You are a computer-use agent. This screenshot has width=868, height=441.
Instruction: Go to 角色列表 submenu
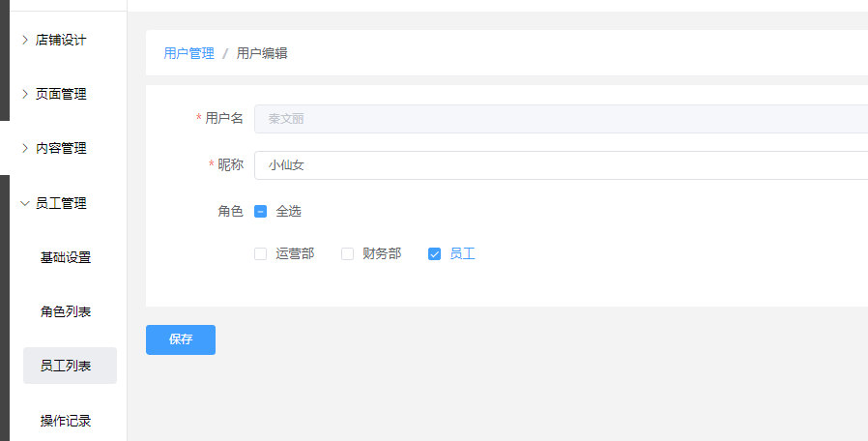point(66,312)
